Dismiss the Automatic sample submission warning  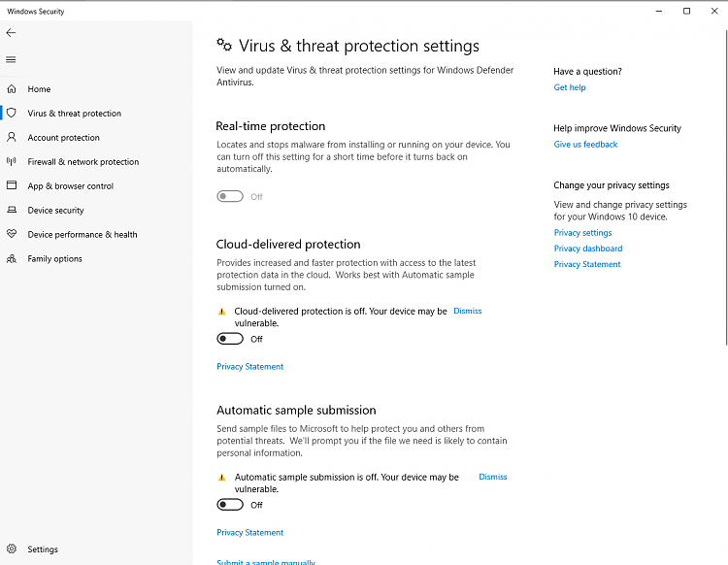coord(492,477)
